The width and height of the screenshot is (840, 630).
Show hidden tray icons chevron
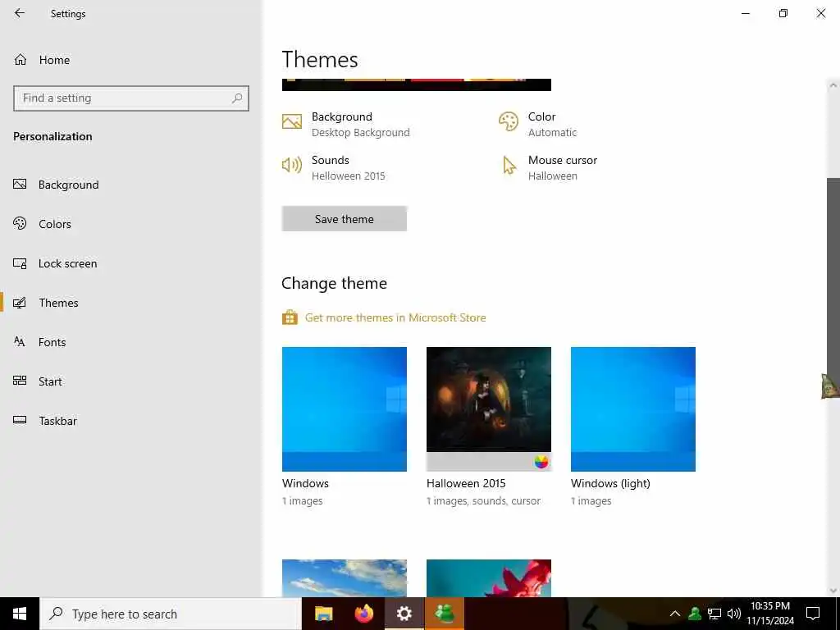(675, 614)
